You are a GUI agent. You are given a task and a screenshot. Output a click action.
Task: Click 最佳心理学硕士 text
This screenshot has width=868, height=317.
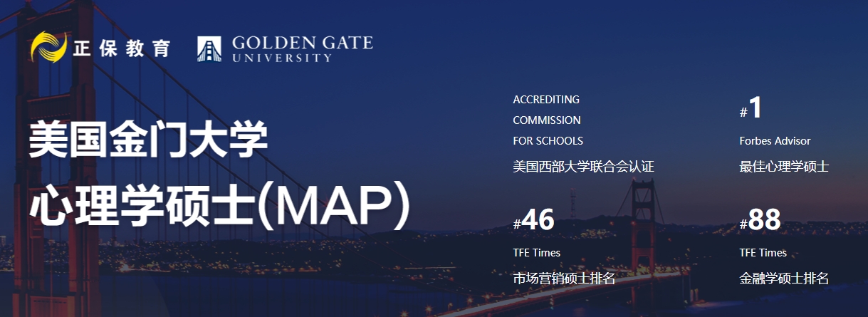784,167
